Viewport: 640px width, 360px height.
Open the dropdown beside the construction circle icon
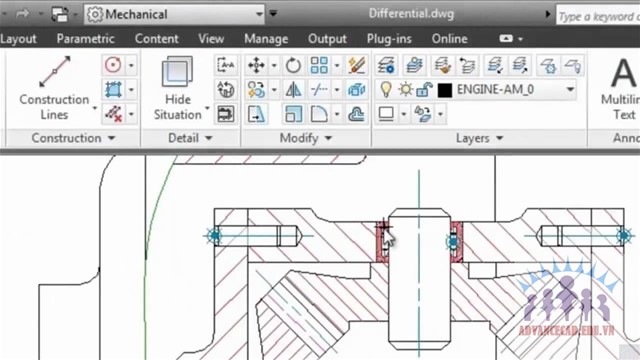pyautogui.click(x=131, y=65)
